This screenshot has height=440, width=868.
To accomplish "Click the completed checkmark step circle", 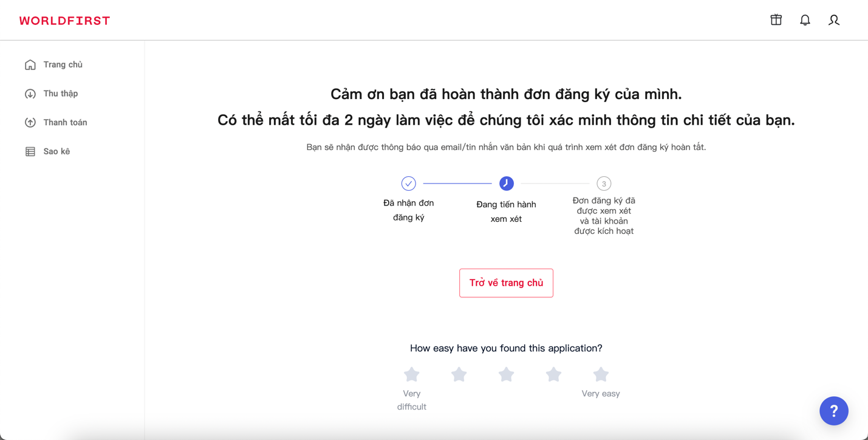I will coord(409,184).
